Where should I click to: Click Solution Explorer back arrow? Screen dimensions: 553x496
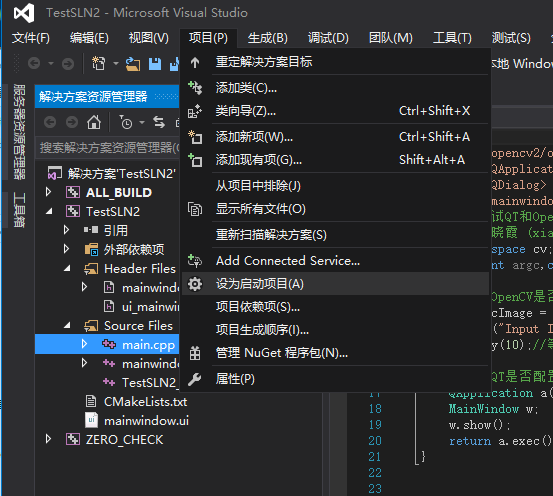pyautogui.click(x=50, y=122)
